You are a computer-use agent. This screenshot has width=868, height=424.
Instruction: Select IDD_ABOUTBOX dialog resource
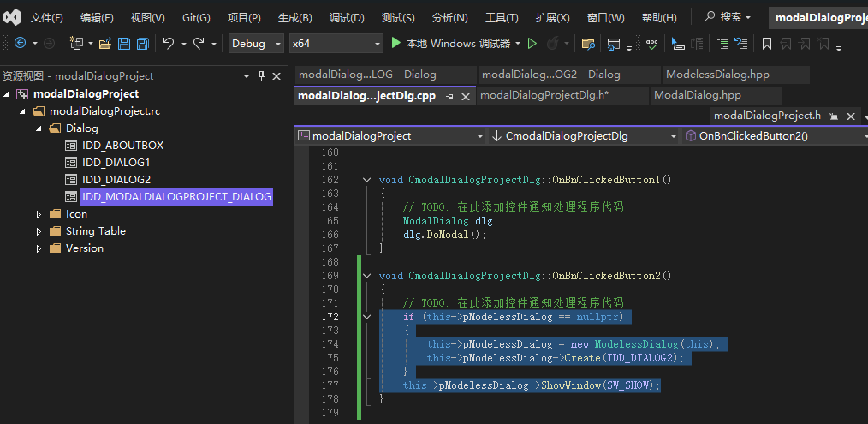[x=122, y=146]
